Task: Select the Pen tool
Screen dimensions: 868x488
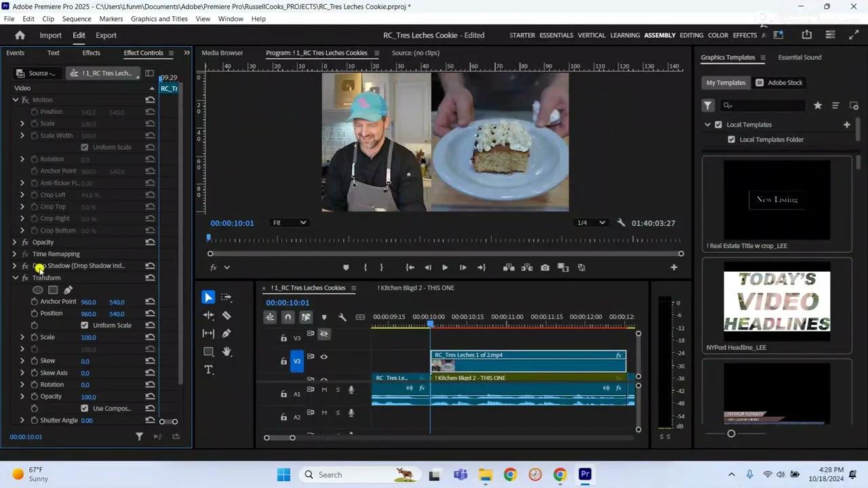Action: (x=227, y=333)
